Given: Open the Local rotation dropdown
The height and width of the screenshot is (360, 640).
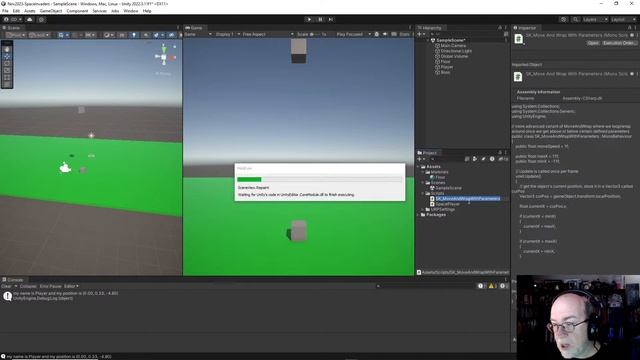Looking at the screenshot, I should pos(39,35).
